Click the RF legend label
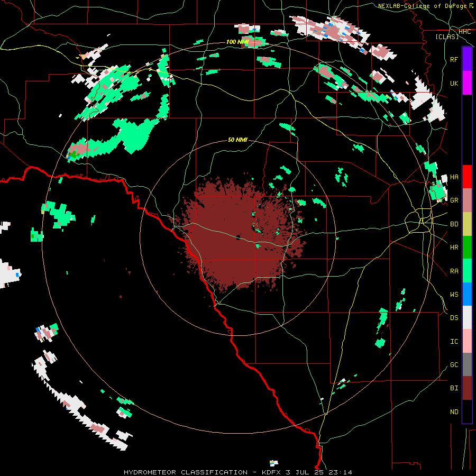 [x=454, y=59]
